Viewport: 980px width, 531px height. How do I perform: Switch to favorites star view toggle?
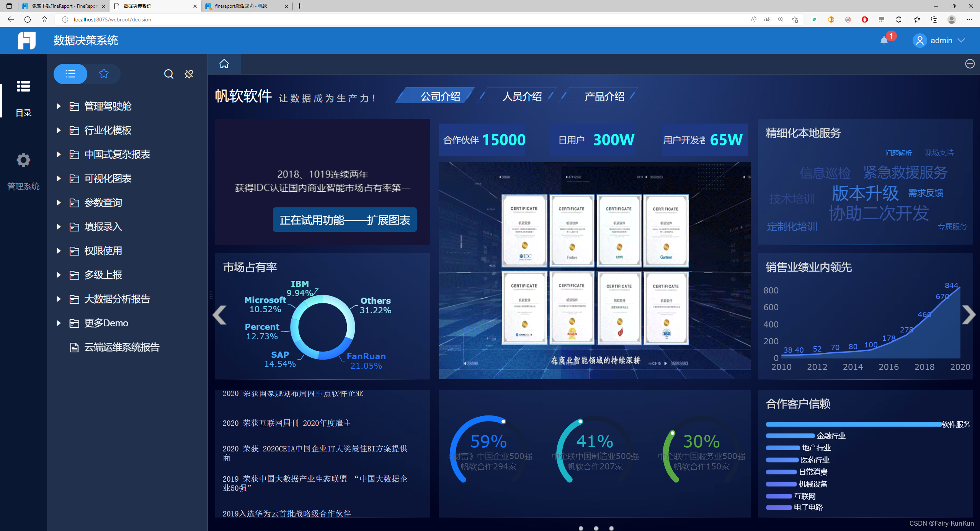click(104, 74)
